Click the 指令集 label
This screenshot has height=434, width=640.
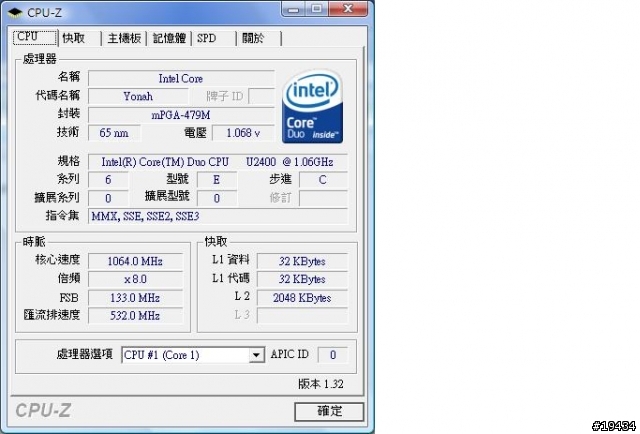(62, 216)
